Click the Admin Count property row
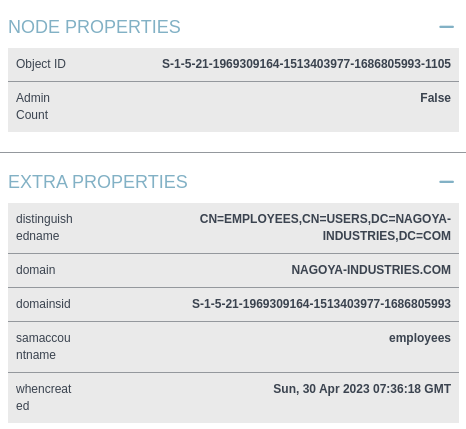Screen dimensions: 466x429 (x=233, y=107)
